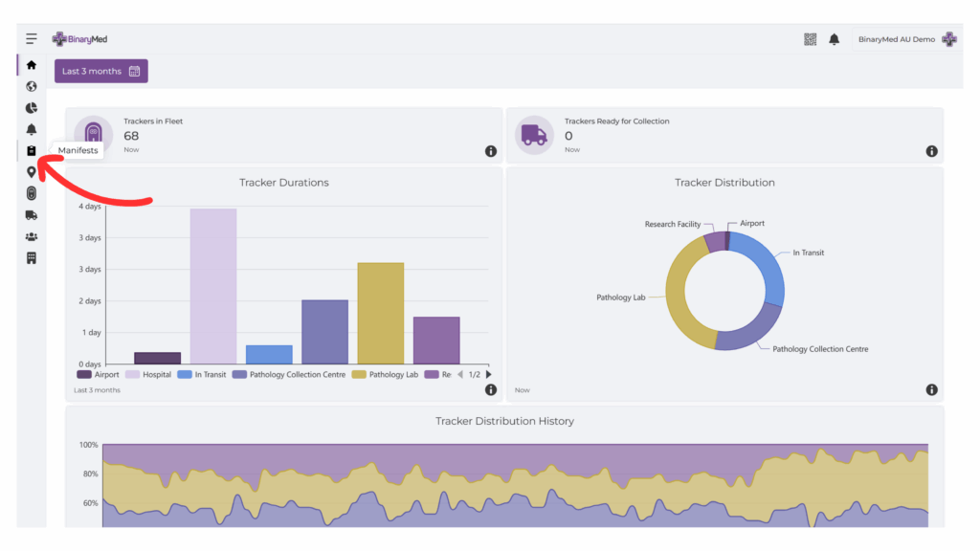Open the truck icon in sidebar

32,215
